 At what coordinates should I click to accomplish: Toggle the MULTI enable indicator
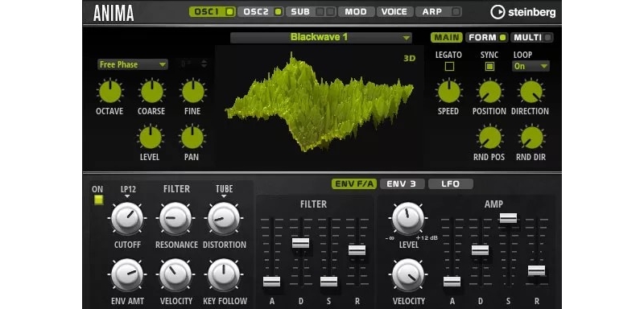(547, 37)
